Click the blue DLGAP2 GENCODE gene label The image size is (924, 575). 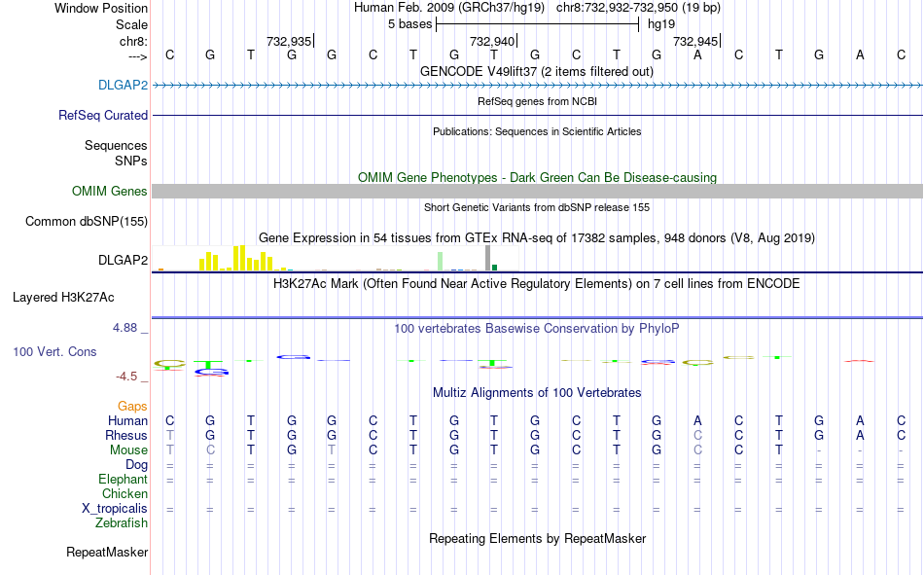coord(123,85)
